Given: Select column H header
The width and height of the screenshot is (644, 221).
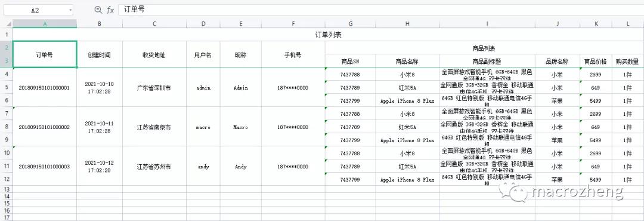Looking at the screenshot, I should 407,23.
